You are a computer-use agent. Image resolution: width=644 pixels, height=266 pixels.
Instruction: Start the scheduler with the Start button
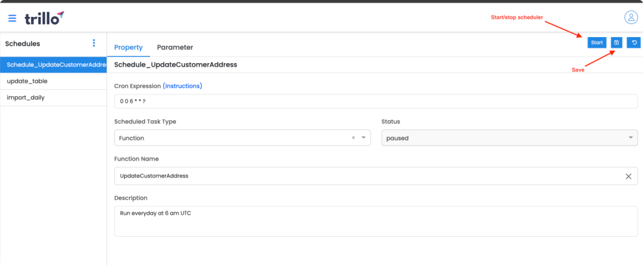coord(597,42)
